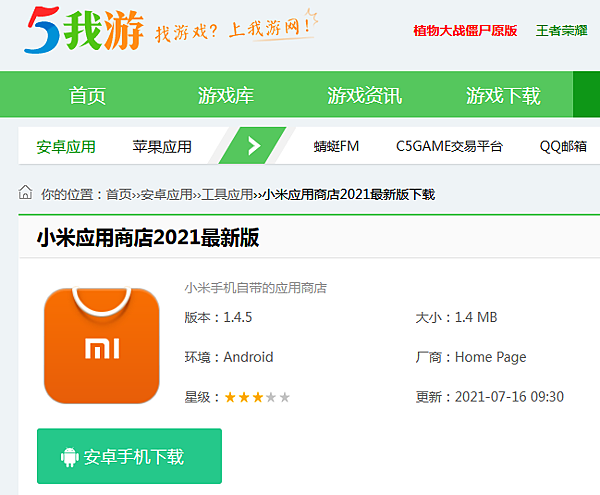
Task: Click the Android robot icon on download button
Action: [x=70, y=457]
